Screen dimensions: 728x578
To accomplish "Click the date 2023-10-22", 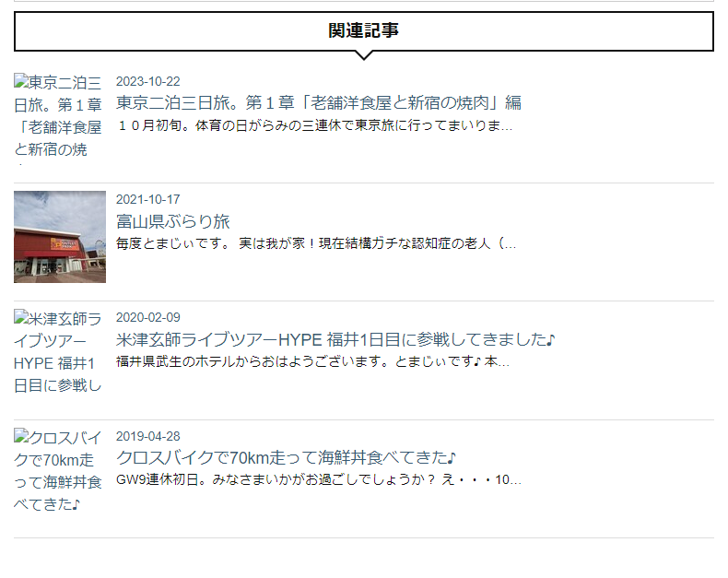I will [147, 81].
